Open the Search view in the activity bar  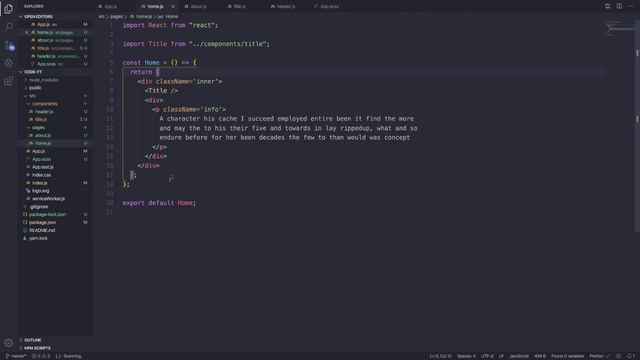click(x=9, y=27)
